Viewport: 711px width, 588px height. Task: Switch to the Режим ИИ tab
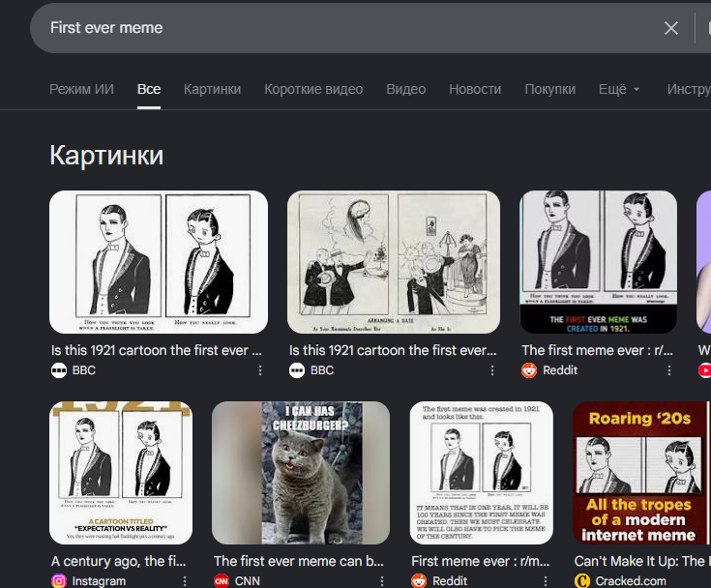click(x=81, y=89)
